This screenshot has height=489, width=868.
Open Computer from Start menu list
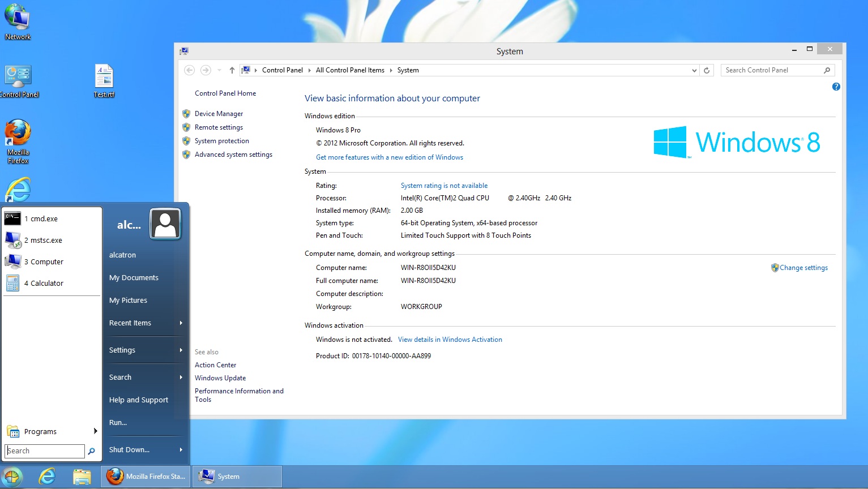(x=52, y=261)
